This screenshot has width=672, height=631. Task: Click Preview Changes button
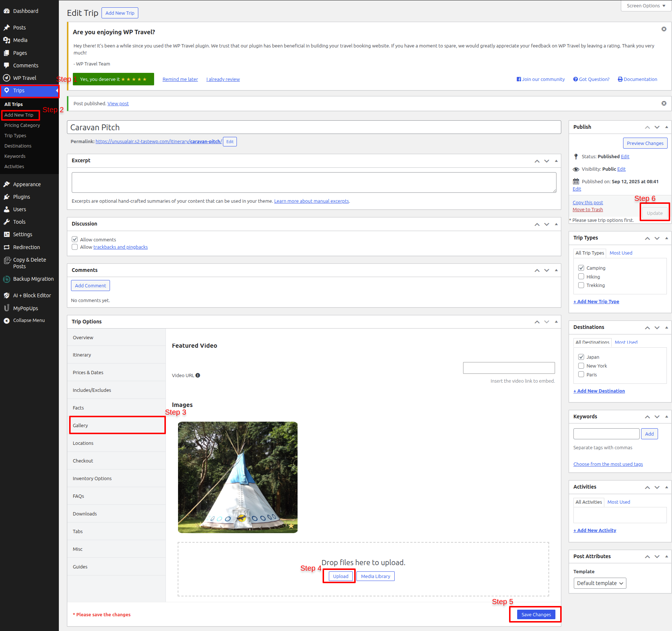[x=645, y=143]
